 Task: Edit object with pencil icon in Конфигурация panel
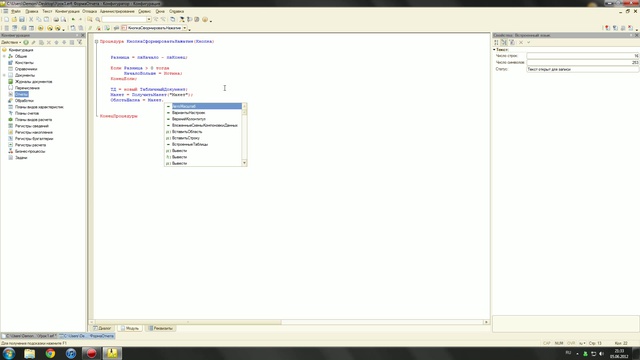(x=33, y=42)
